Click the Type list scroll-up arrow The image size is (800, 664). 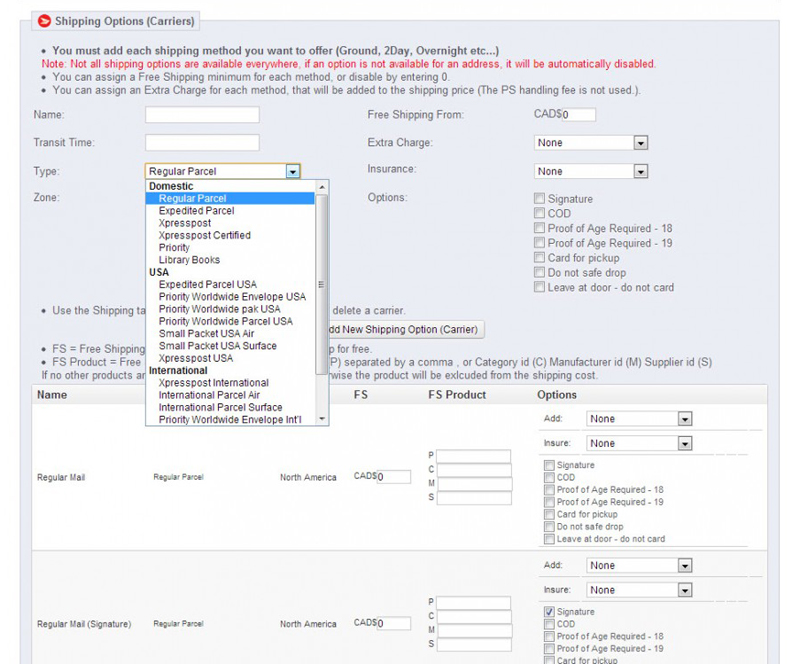(x=322, y=187)
